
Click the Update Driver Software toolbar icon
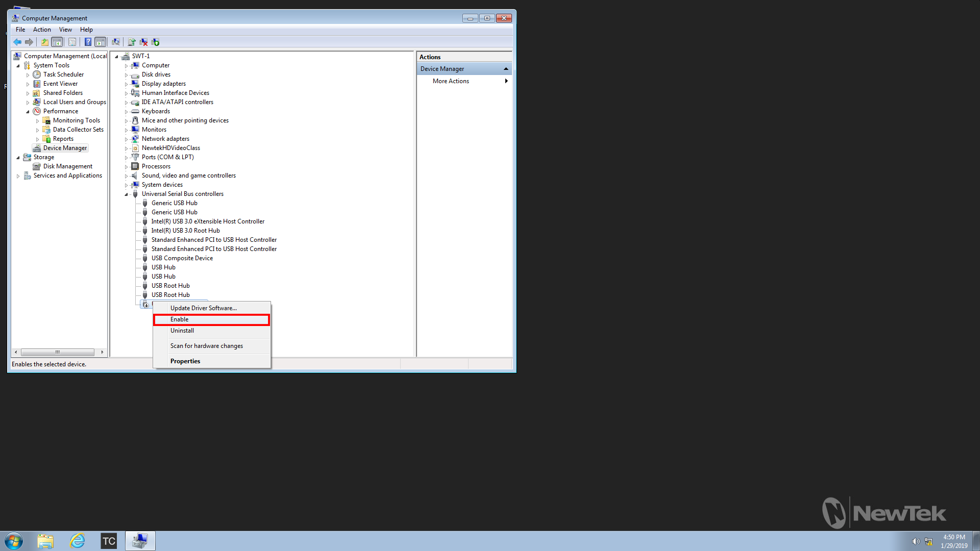pyautogui.click(x=132, y=42)
